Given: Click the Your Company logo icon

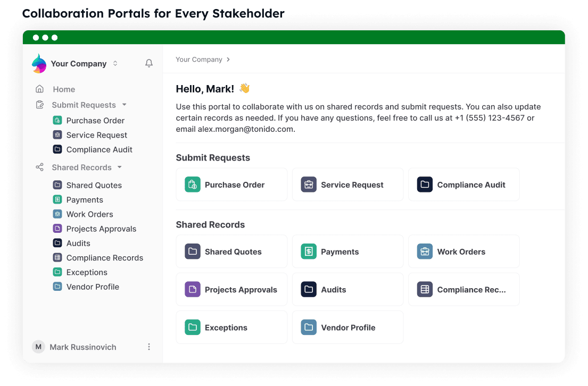Looking at the screenshot, I should tap(39, 64).
